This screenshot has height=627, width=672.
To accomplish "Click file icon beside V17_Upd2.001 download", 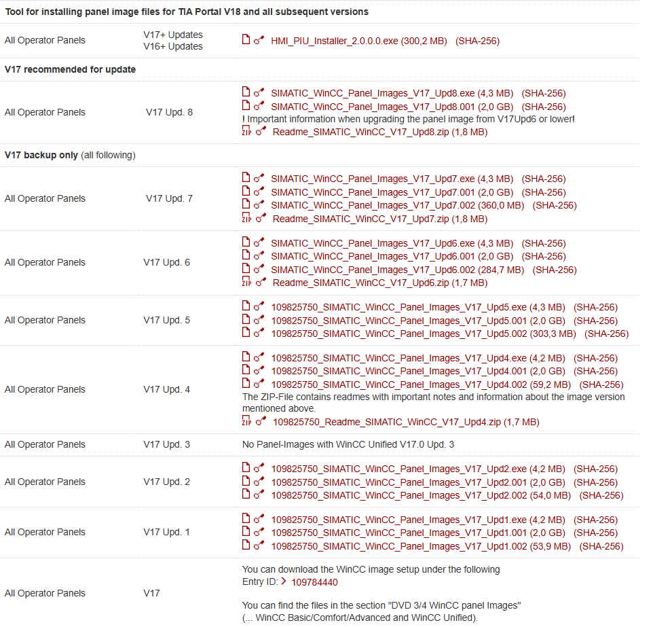I will [246, 482].
